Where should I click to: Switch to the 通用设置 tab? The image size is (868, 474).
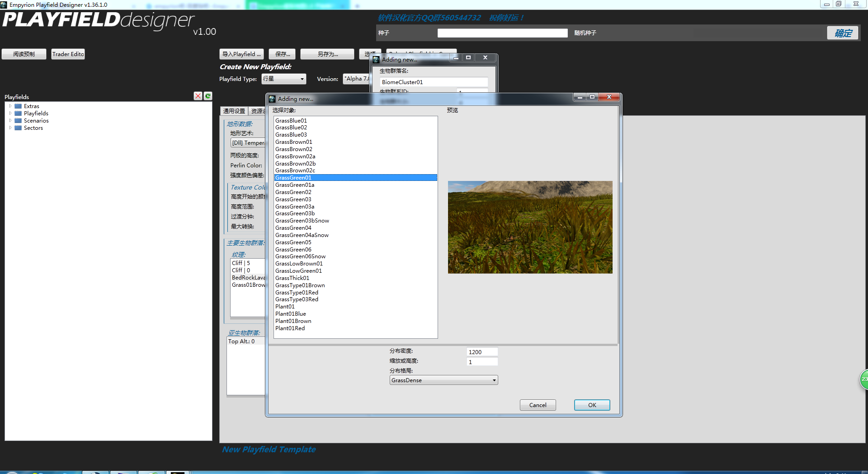click(x=234, y=111)
